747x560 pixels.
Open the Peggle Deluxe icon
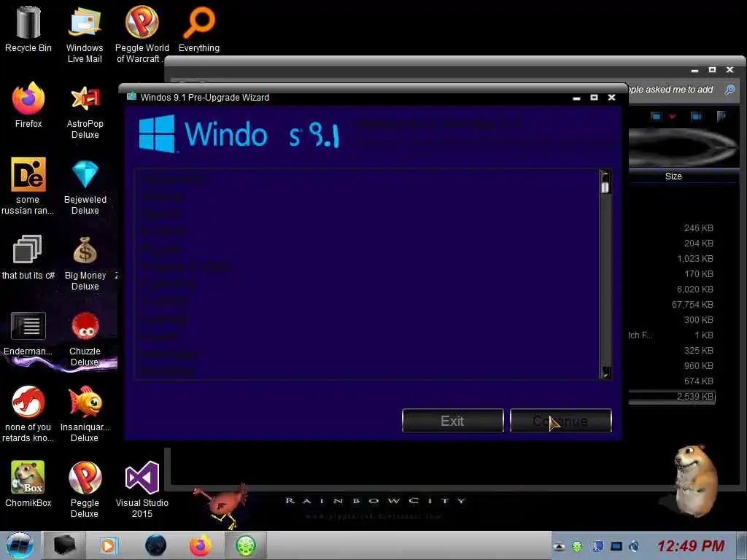[x=85, y=489]
